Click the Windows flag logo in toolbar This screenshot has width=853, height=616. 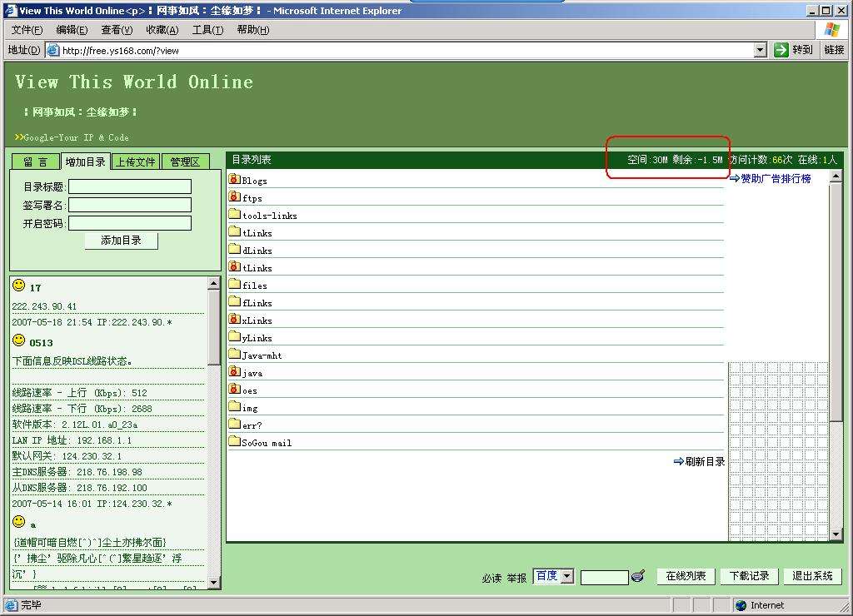pyautogui.click(x=831, y=30)
